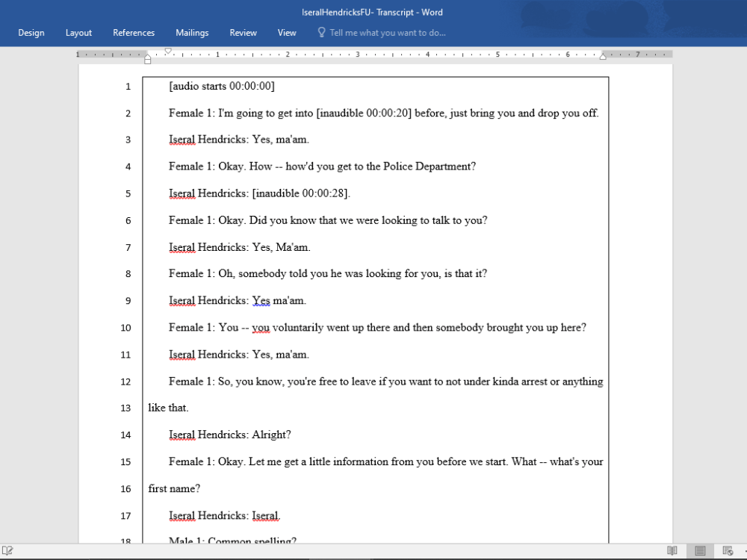Click the answer 'Iseral.' on line 17
The width and height of the screenshot is (747, 560).
(266, 516)
